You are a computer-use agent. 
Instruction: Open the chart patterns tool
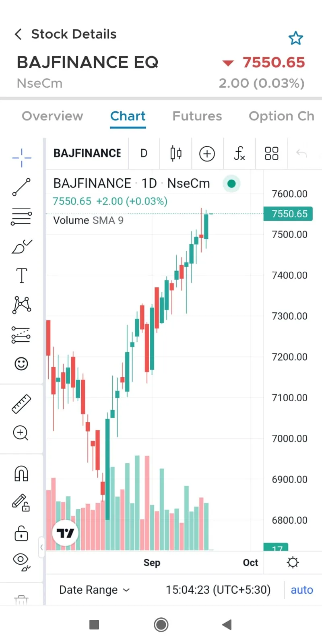[22, 305]
